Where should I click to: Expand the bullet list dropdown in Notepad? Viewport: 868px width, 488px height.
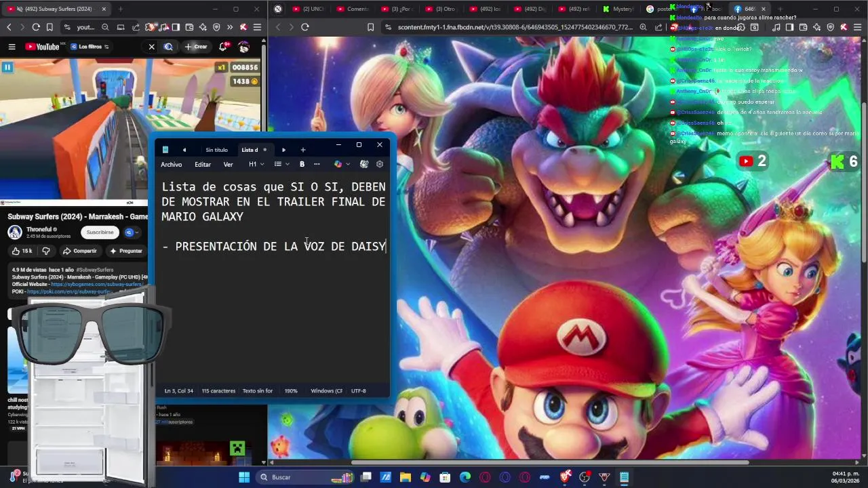pyautogui.click(x=281, y=164)
